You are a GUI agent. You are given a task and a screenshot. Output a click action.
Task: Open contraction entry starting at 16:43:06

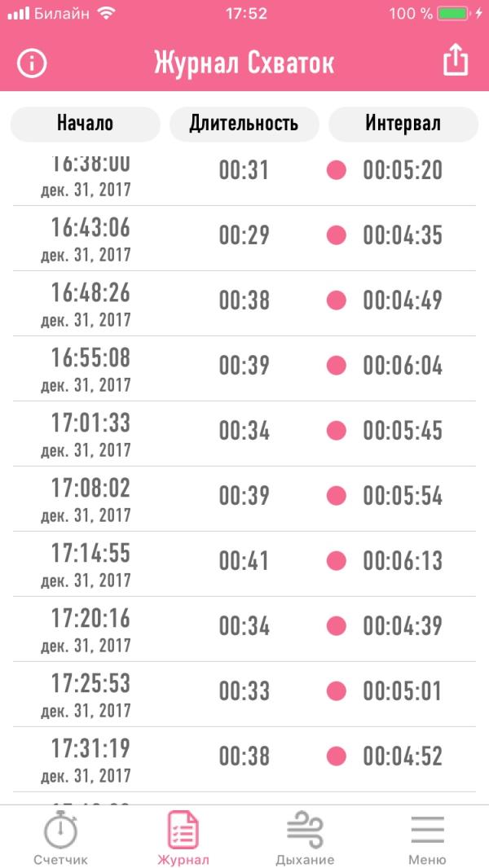click(x=244, y=239)
